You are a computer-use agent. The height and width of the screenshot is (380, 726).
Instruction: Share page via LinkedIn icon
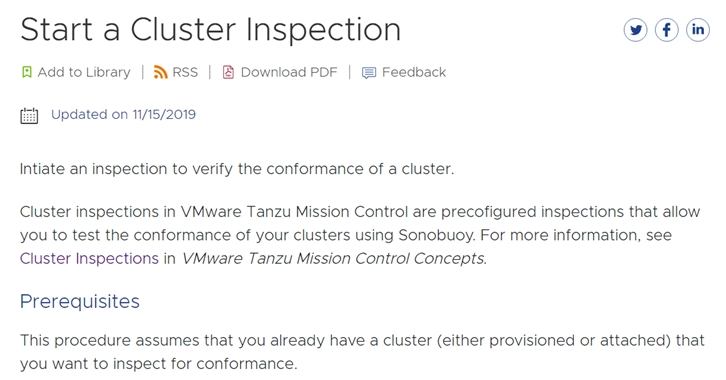click(x=698, y=30)
